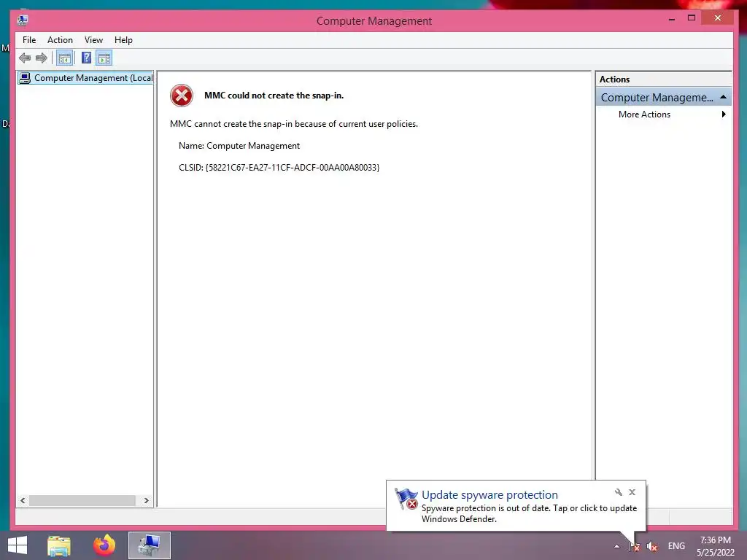Click left arrow of tree horizontal scrollbar
This screenshot has width=747, height=560.
[x=23, y=500]
